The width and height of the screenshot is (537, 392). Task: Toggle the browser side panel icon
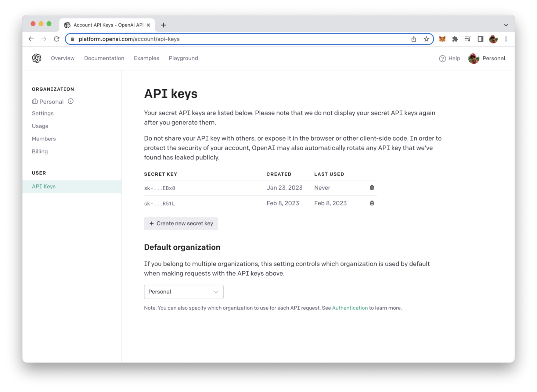point(480,39)
